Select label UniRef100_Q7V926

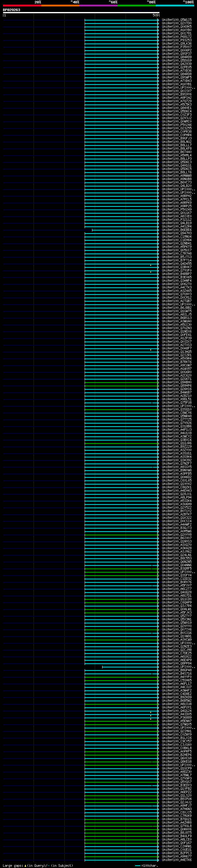[x=177, y=423]
